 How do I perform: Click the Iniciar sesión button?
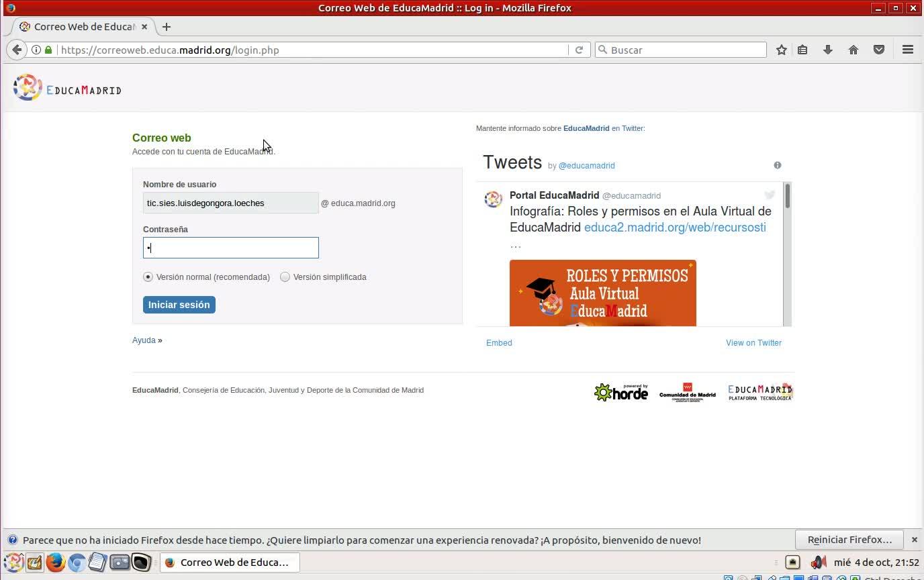tap(179, 305)
